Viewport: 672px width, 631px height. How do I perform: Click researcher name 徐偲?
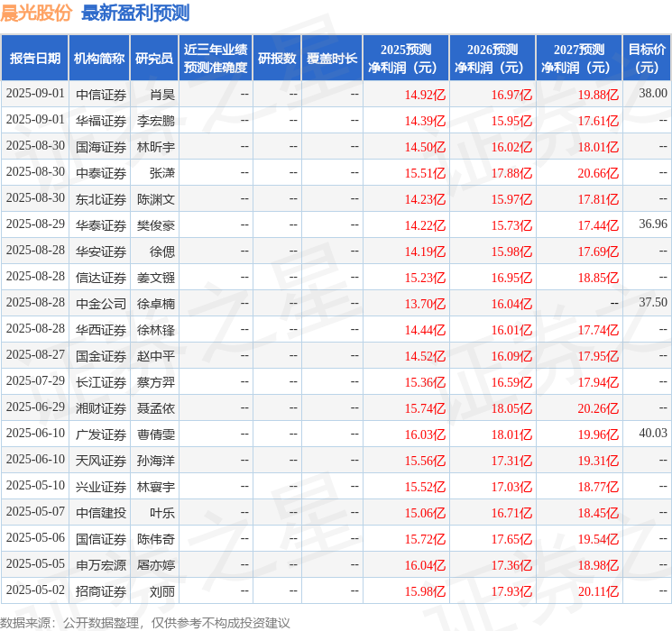click(x=162, y=251)
